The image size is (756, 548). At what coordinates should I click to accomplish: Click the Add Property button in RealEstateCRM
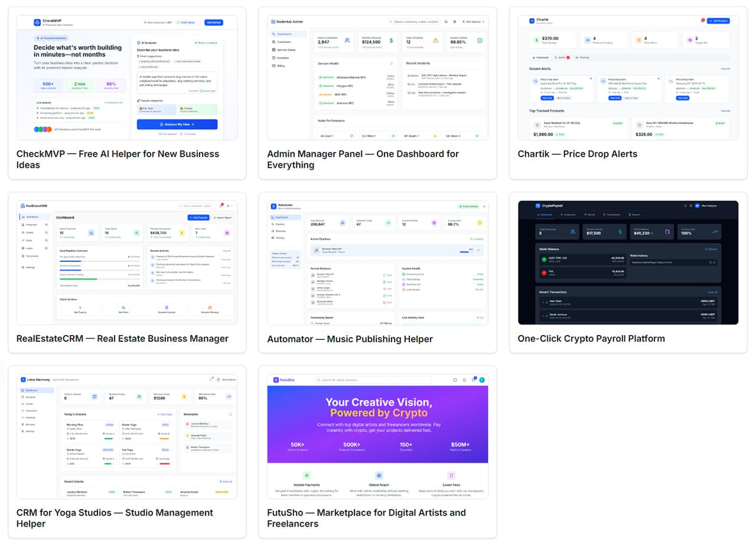[198, 218]
